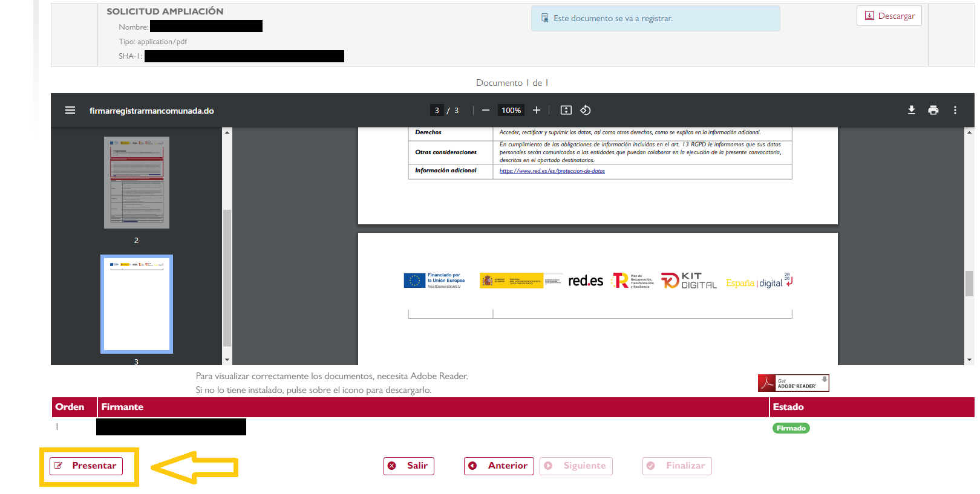The width and height of the screenshot is (980, 494).
Task: Click the thumbnail panel scroll-up arrow
Action: [227, 132]
